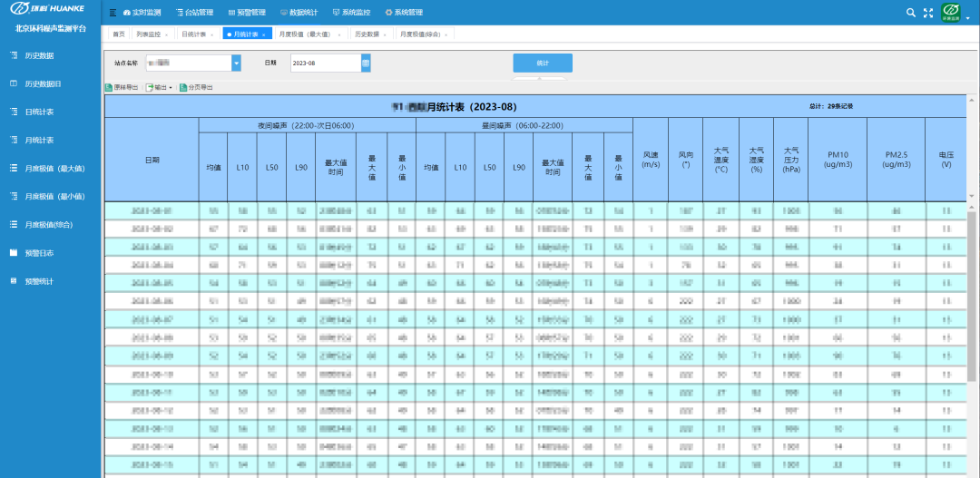Open the 系统监控 top menu
980x478 pixels.
(x=351, y=13)
